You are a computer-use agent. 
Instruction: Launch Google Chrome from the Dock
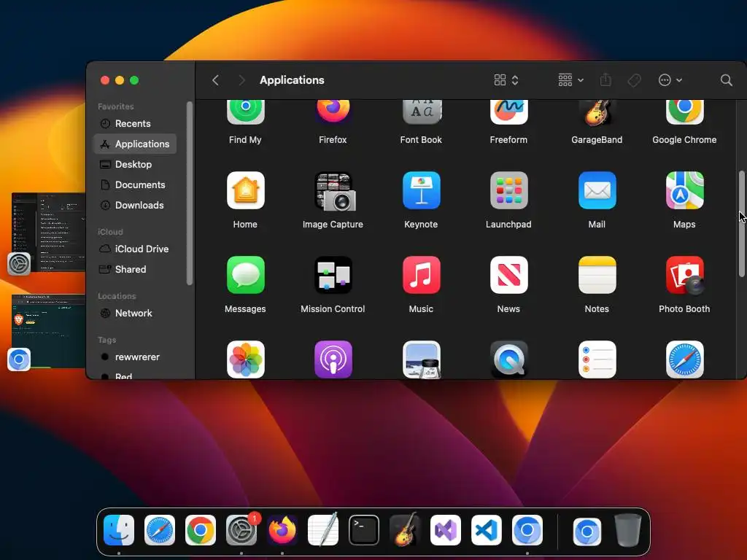tap(201, 530)
